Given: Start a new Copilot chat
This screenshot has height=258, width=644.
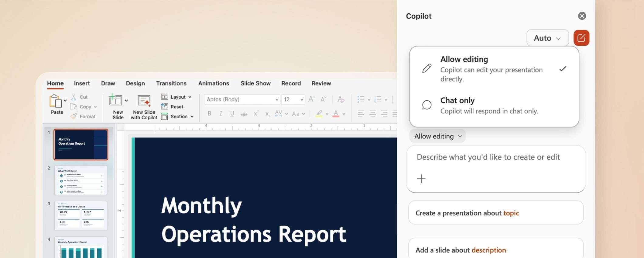Looking at the screenshot, I should pyautogui.click(x=581, y=38).
